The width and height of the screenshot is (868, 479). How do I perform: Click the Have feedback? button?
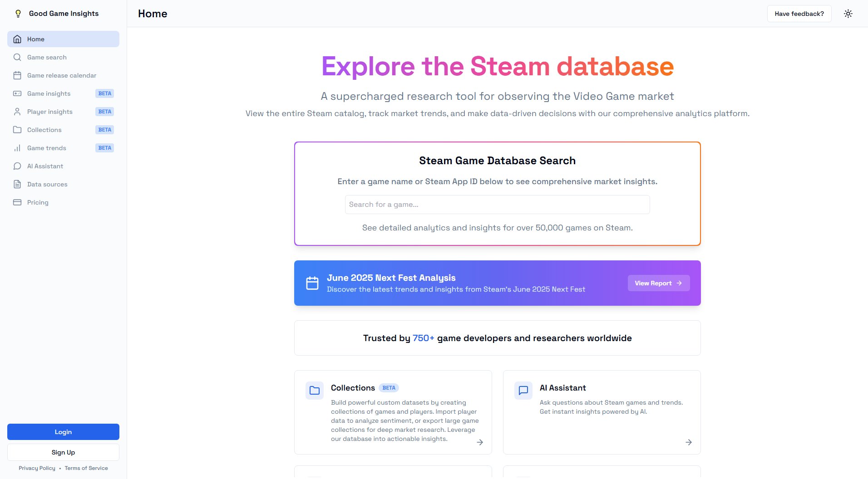click(x=799, y=14)
